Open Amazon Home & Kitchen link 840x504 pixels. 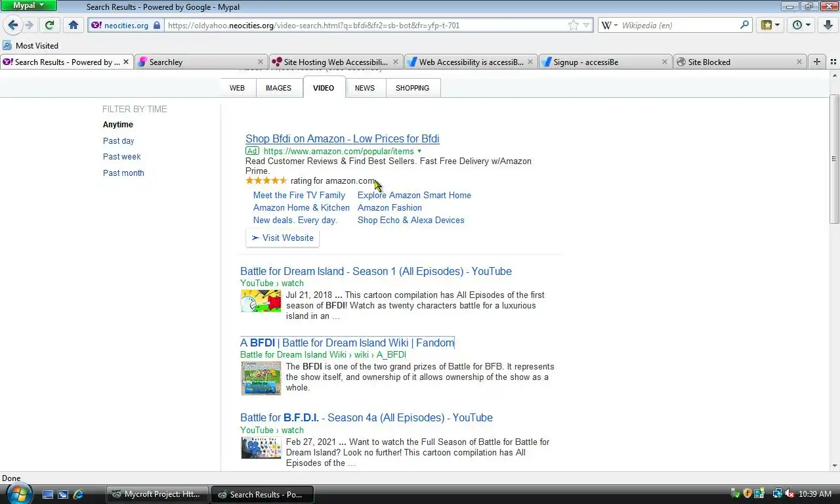click(x=301, y=207)
